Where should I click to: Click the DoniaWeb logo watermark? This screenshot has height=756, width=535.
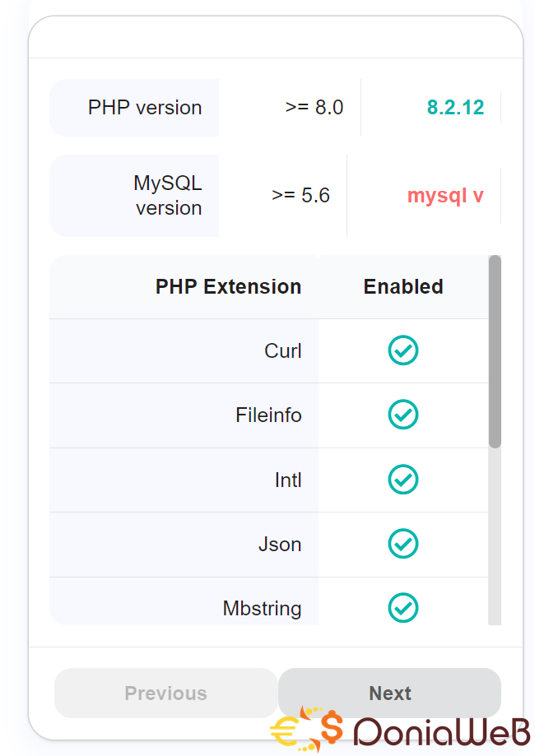pyautogui.click(x=401, y=729)
